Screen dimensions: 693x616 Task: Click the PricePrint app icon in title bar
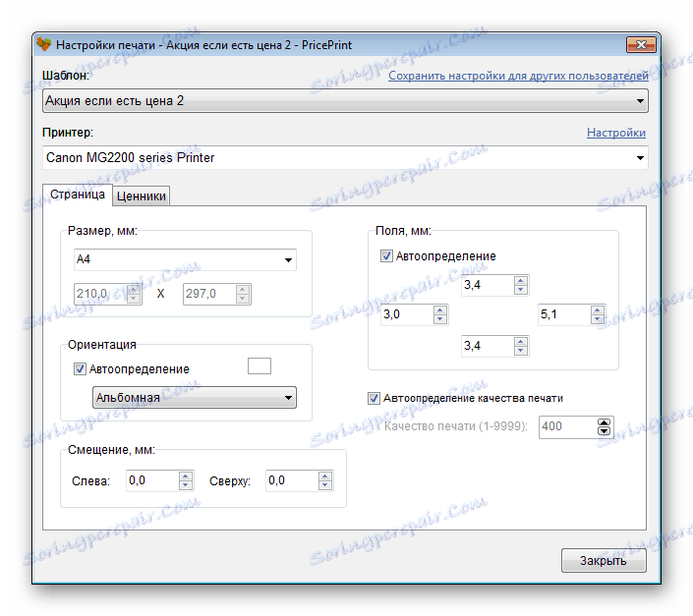pyautogui.click(x=44, y=44)
